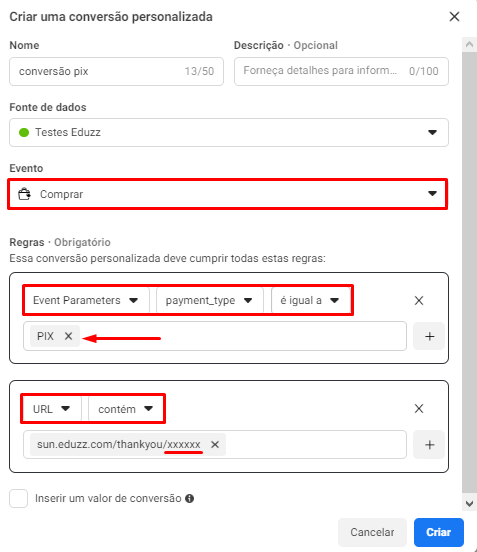
Task: Change the payment_type parameter dropdown
Action: [x=209, y=301]
